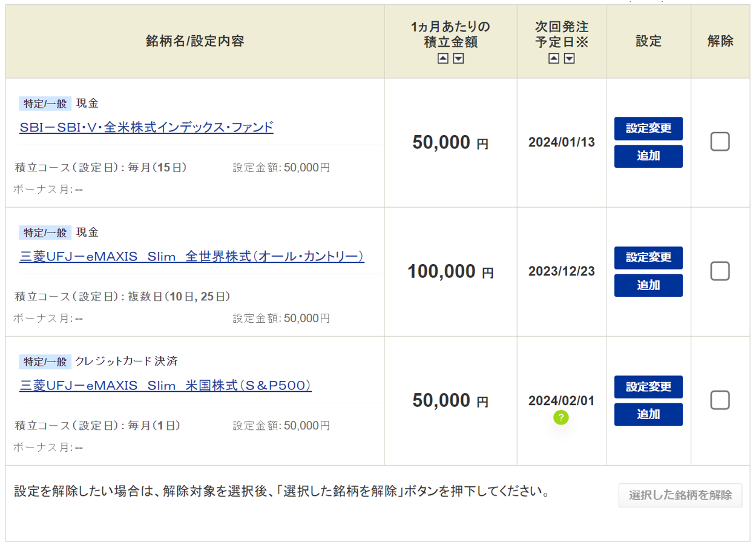Click 追加 for SBI・V・全米株式 fund
The image size is (756, 545).
tap(648, 156)
